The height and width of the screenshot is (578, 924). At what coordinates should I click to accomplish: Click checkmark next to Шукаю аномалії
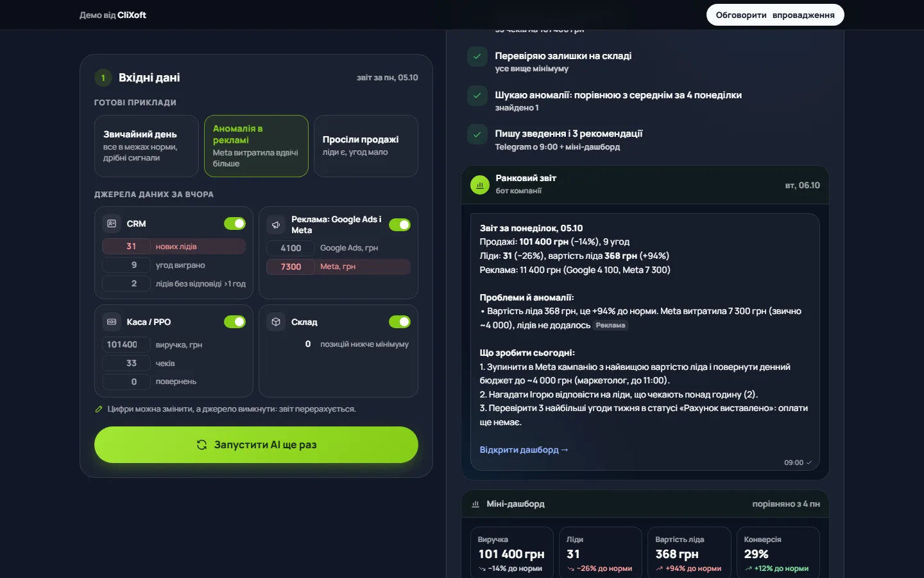pyautogui.click(x=477, y=96)
